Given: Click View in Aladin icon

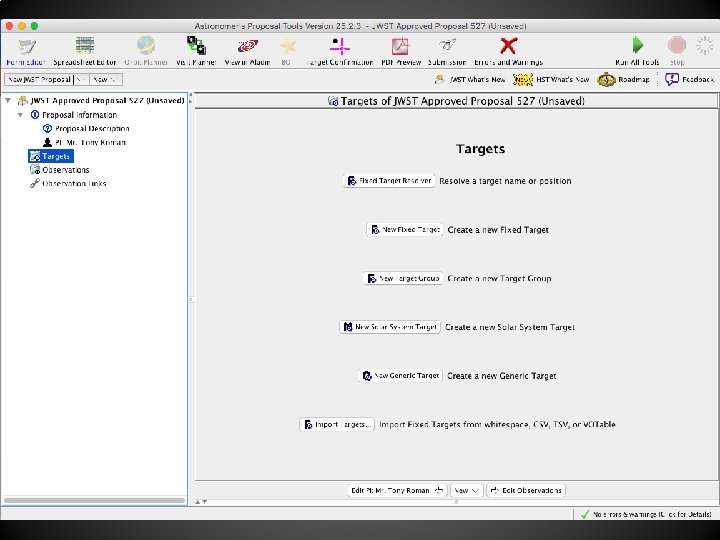Looking at the screenshot, I should tap(248, 51).
